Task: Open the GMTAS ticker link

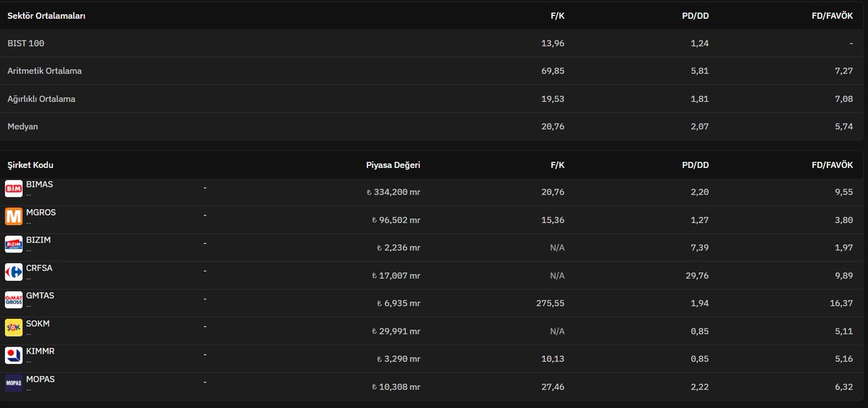Action: coord(40,296)
